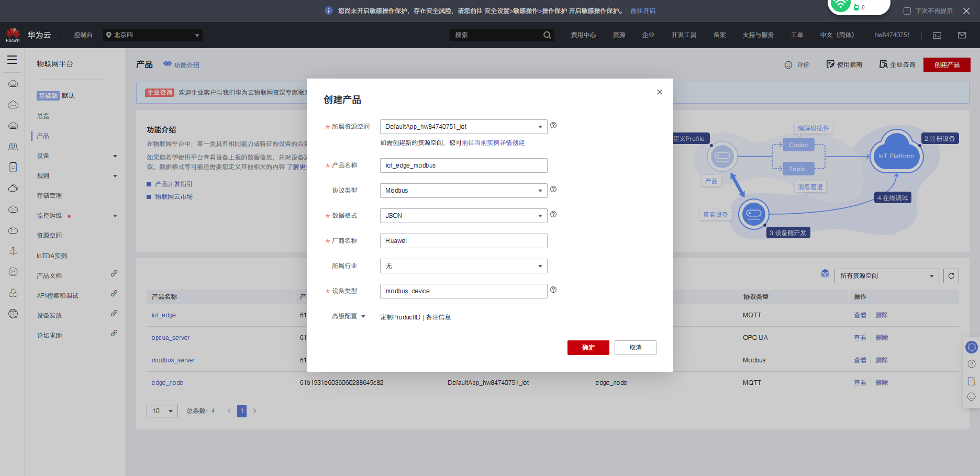The image size is (980, 476).
Task: Click the eye icon beside 功能介绍
Action: [x=168, y=63]
